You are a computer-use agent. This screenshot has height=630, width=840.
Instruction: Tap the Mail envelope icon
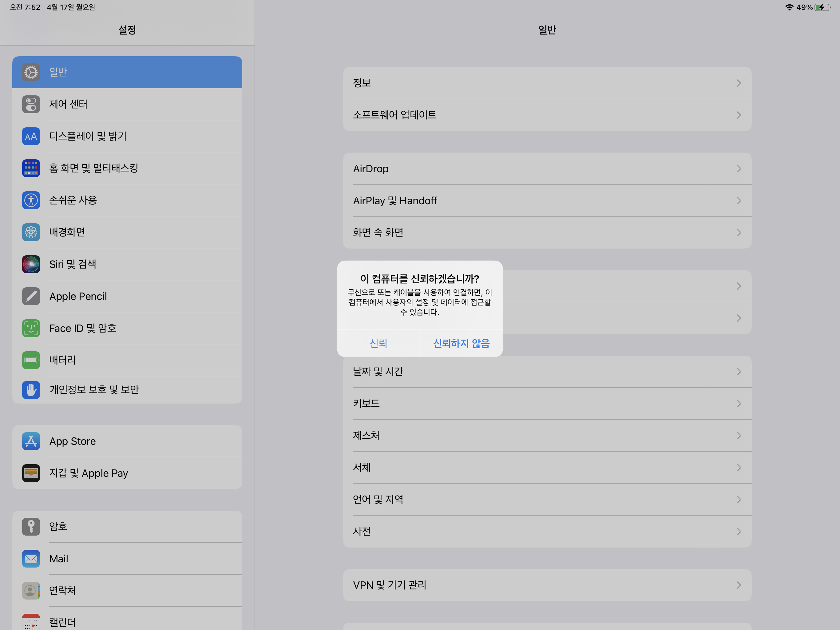tap(31, 559)
